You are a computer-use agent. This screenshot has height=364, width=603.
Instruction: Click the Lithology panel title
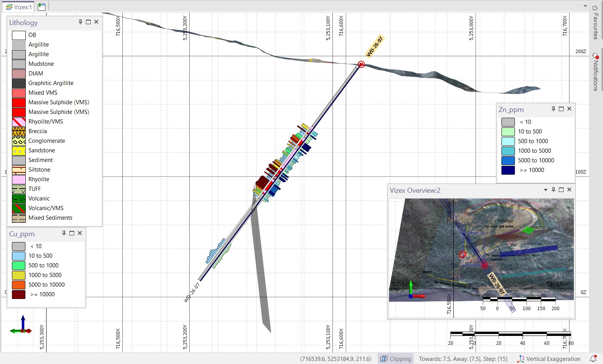pos(23,22)
